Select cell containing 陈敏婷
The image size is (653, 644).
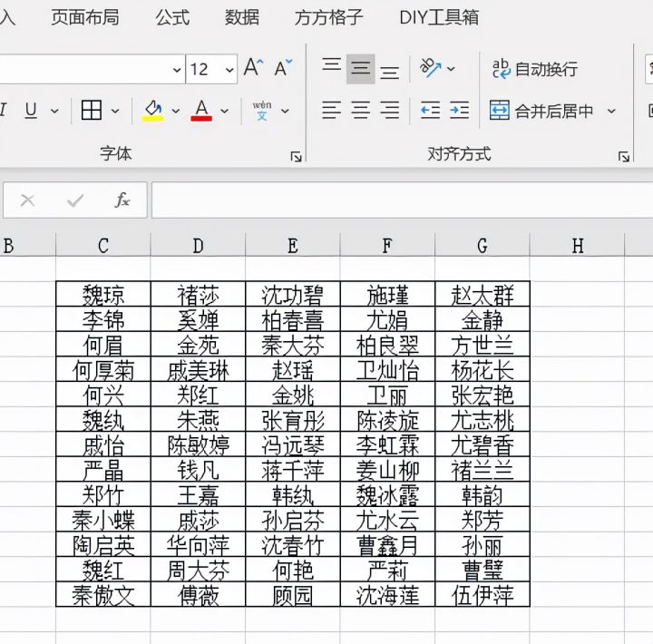[199, 444]
